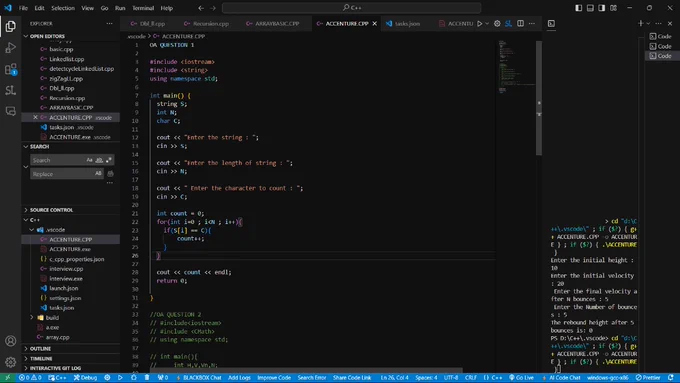Click Share Code Link in status bar
This screenshot has height=383, width=680.
coord(352,378)
